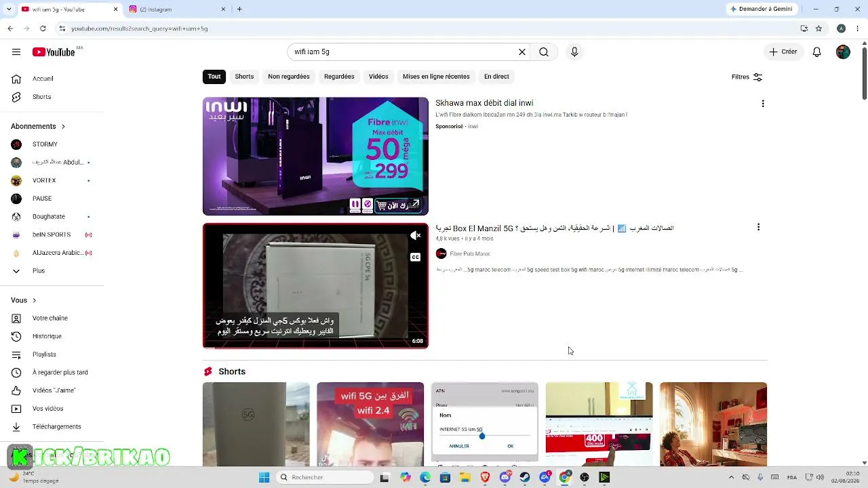Open the Windows Start menu
The height and width of the screenshot is (488, 868).
tap(264, 477)
